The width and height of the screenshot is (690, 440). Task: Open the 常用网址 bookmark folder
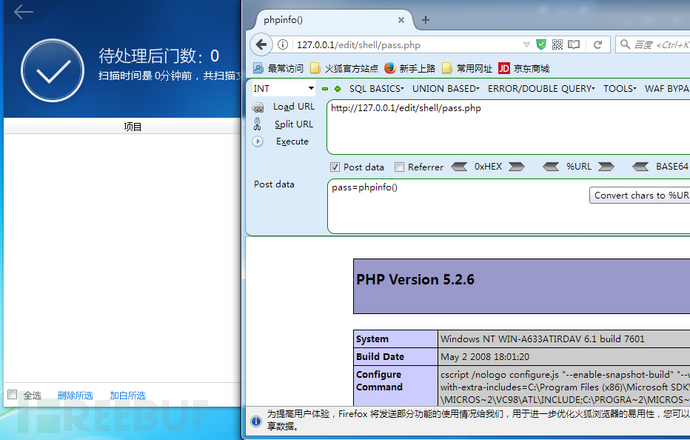tap(467, 68)
